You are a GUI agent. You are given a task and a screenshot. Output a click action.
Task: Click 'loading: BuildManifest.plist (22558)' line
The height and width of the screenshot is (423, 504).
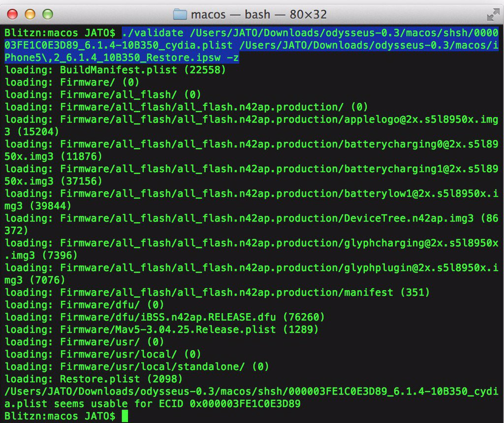pos(115,70)
